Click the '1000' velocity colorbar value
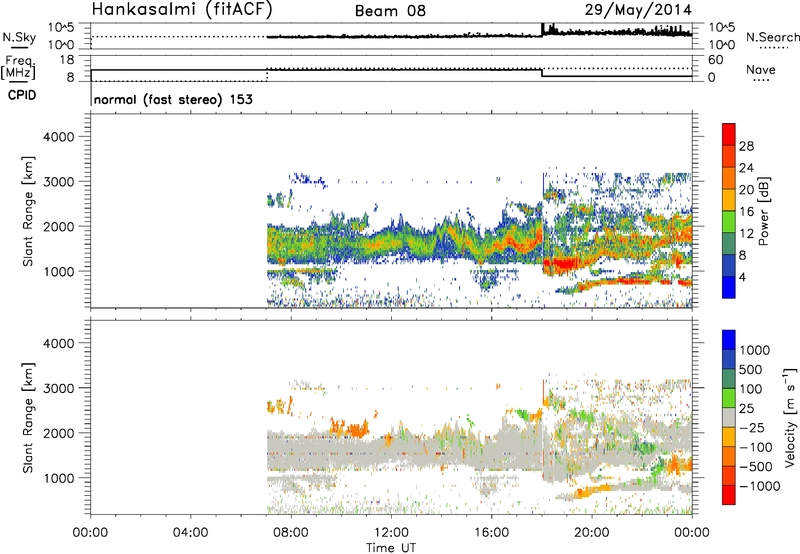This screenshot has height=554, width=800. (755, 350)
